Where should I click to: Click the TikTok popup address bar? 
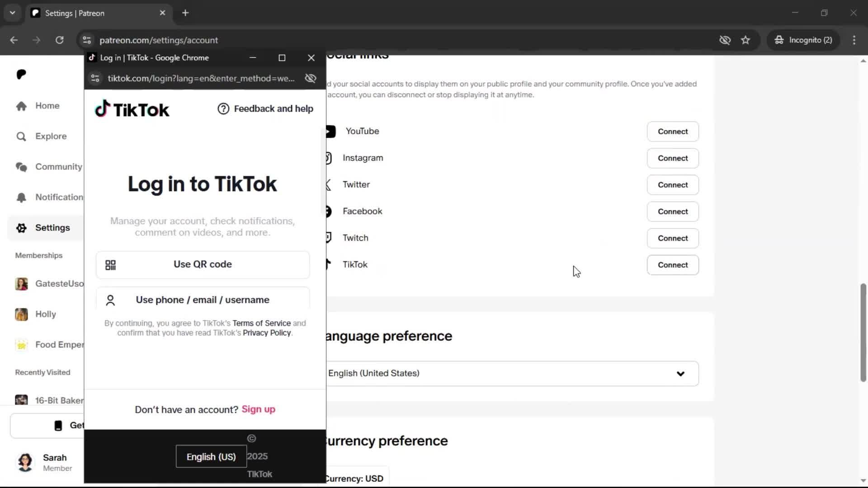[x=201, y=78]
